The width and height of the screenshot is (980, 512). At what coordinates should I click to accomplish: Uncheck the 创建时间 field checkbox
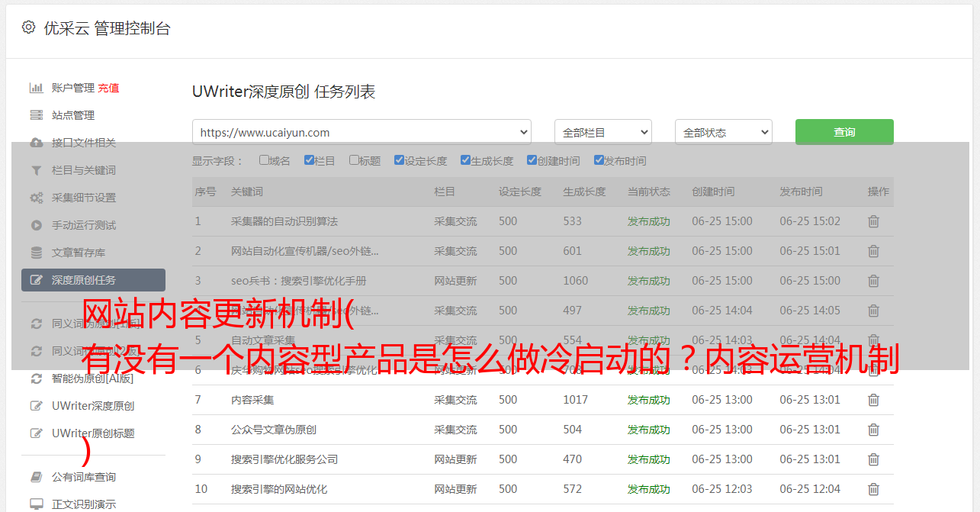coord(532,160)
